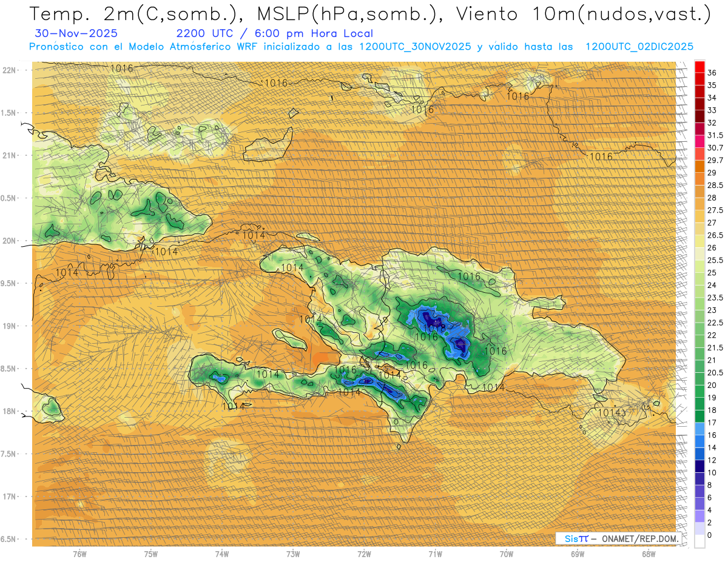Click the colorbar value '14'

(712, 447)
